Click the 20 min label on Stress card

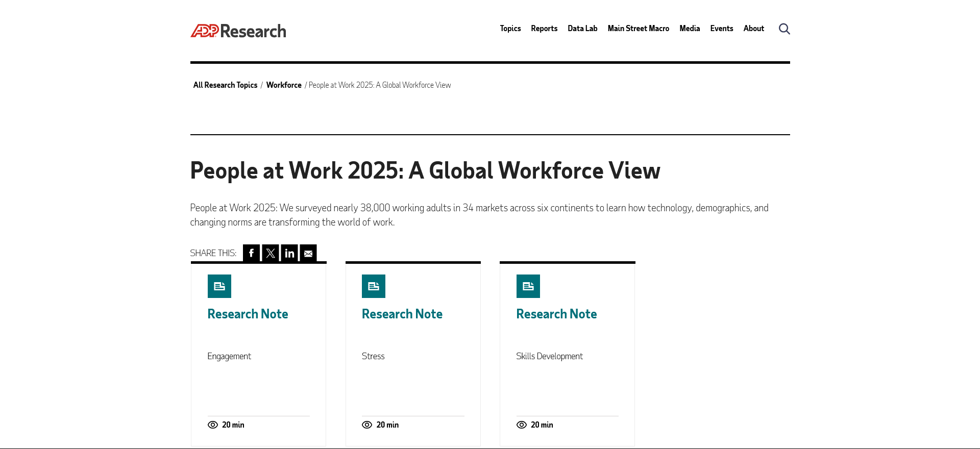click(387, 425)
